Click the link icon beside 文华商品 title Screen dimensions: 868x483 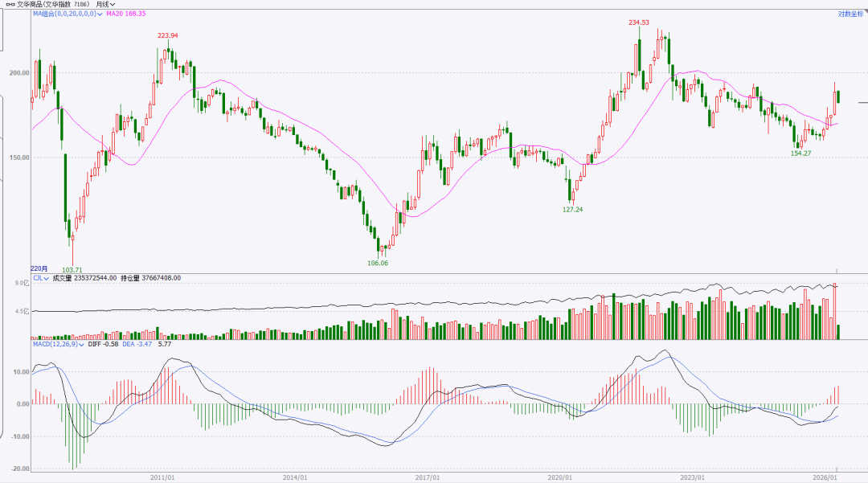9,4
